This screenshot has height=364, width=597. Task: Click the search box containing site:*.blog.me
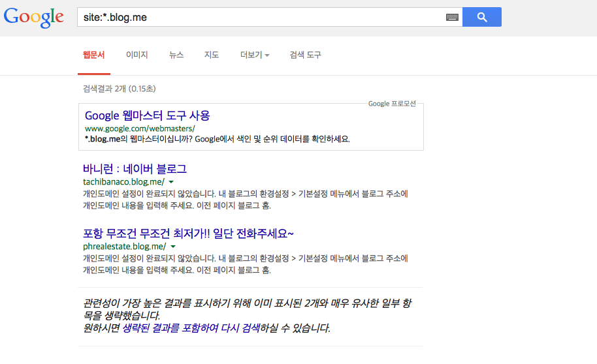tap(261, 18)
